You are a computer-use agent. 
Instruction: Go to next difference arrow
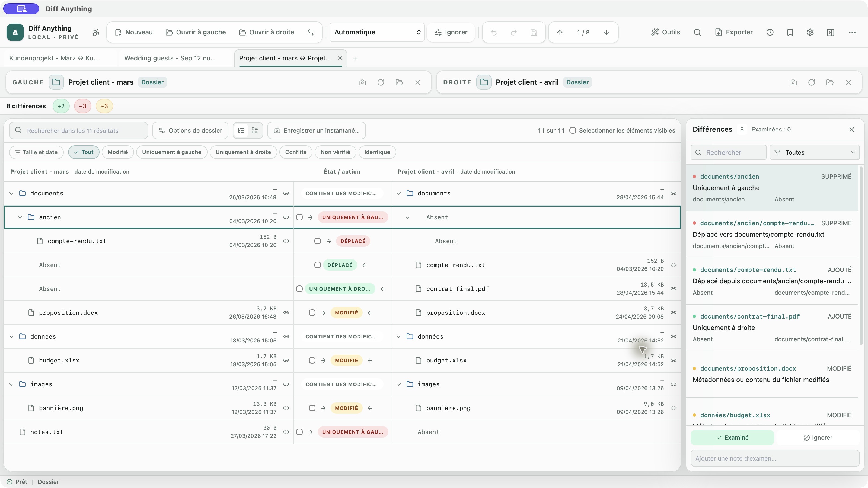pyautogui.click(x=606, y=32)
